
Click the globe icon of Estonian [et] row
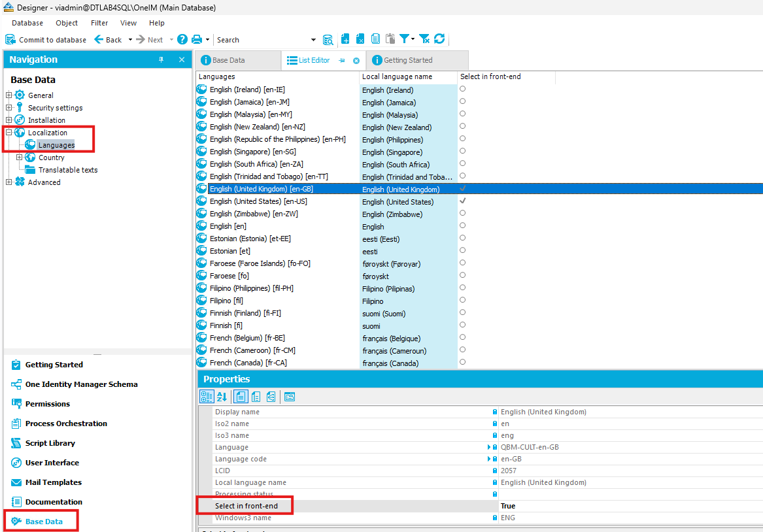click(x=201, y=251)
